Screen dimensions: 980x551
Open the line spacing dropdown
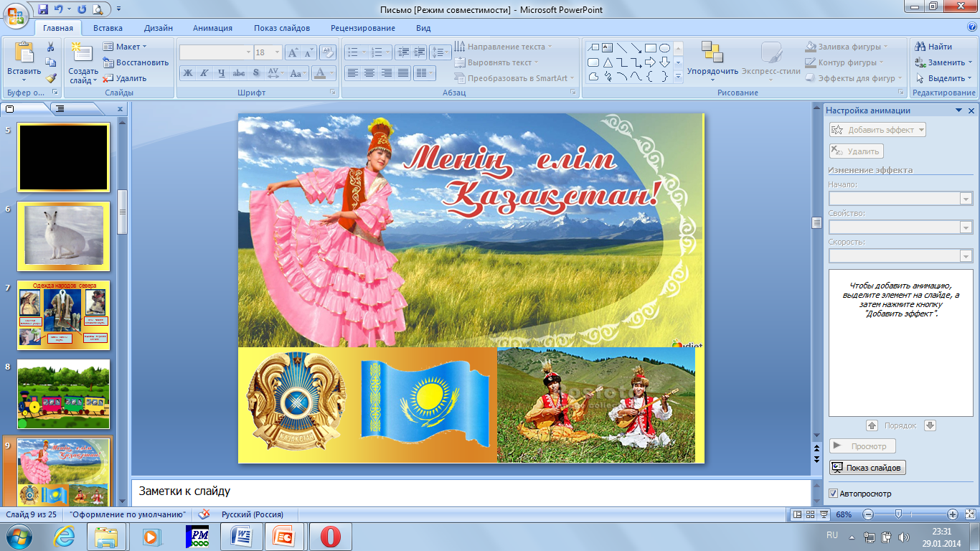(x=440, y=52)
